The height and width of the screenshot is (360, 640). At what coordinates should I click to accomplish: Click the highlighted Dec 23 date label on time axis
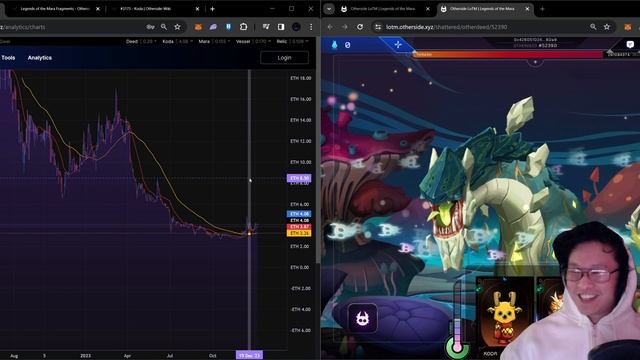click(249, 355)
